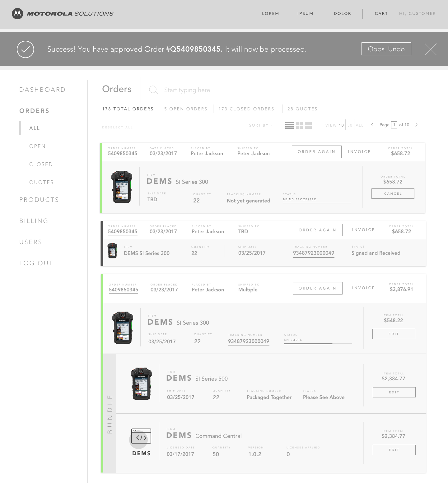
Task: Open order number link shipped to Multiple
Action: [x=124, y=290]
